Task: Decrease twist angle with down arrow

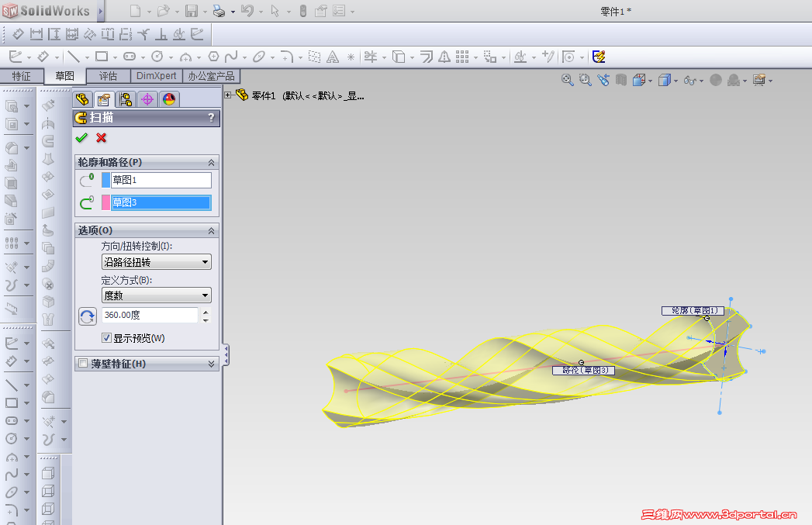Action: coord(206,319)
